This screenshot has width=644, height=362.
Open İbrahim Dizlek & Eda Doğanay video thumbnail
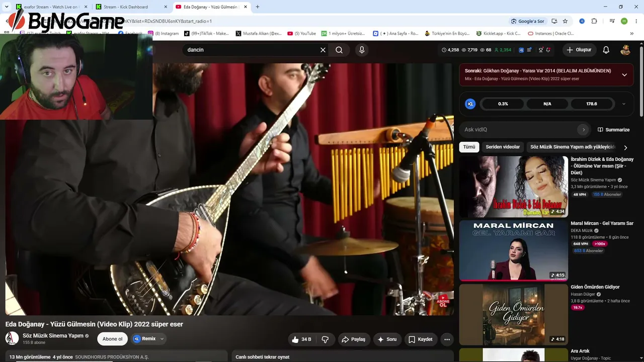513,187
